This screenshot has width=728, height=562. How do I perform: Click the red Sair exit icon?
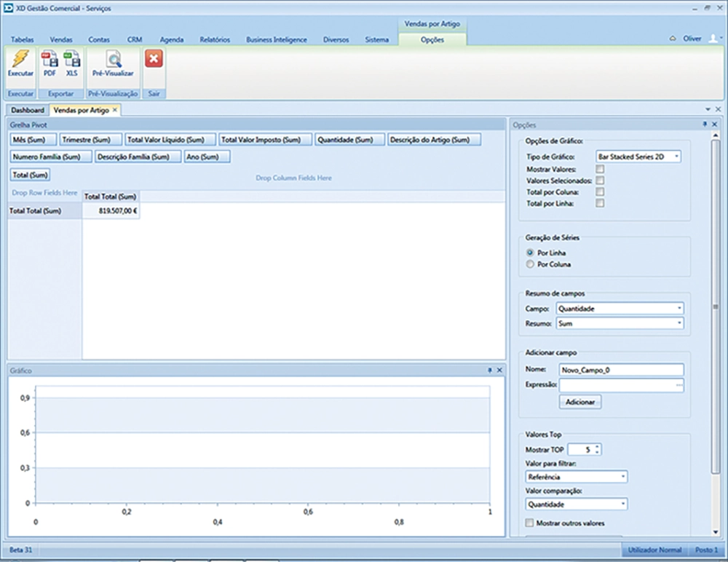coord(154,60)
